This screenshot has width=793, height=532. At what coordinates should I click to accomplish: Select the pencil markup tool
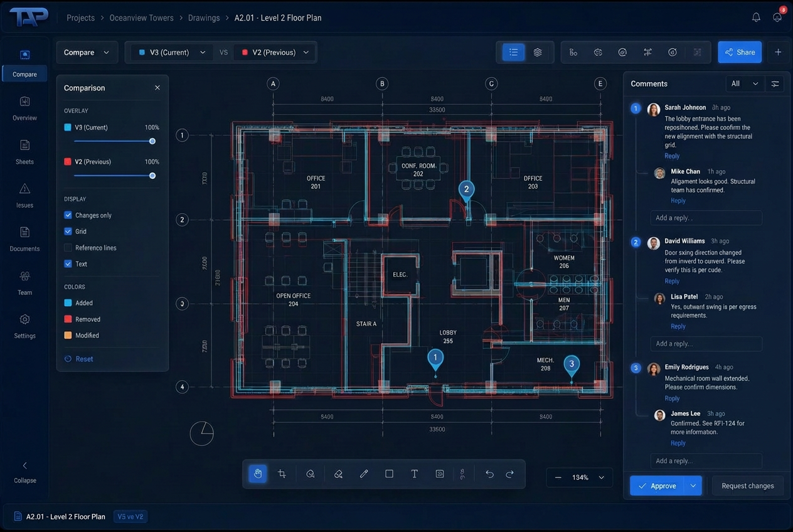(364, 474)
